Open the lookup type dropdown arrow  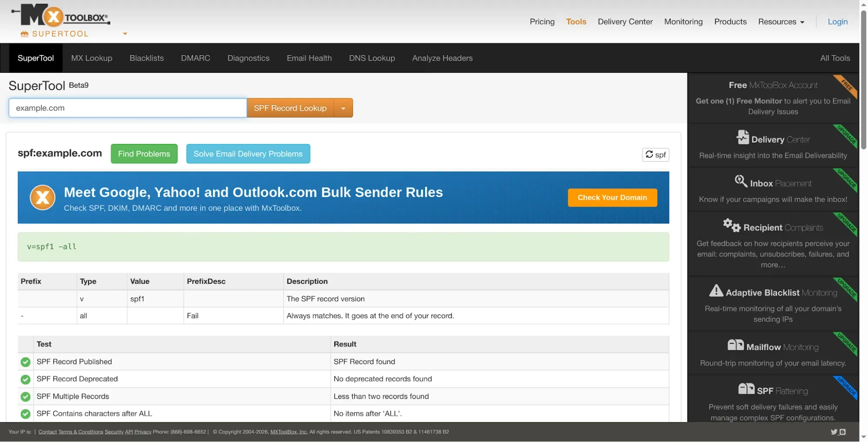(x=343, y=108)
